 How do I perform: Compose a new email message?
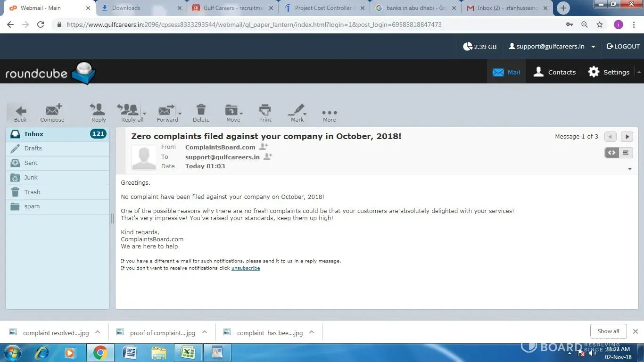52,114
